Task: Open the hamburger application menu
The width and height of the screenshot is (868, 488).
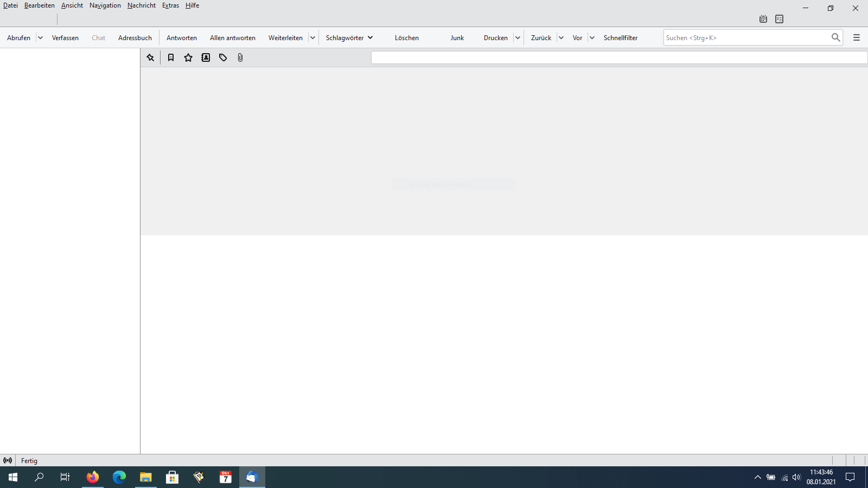Action: (857, 37)
